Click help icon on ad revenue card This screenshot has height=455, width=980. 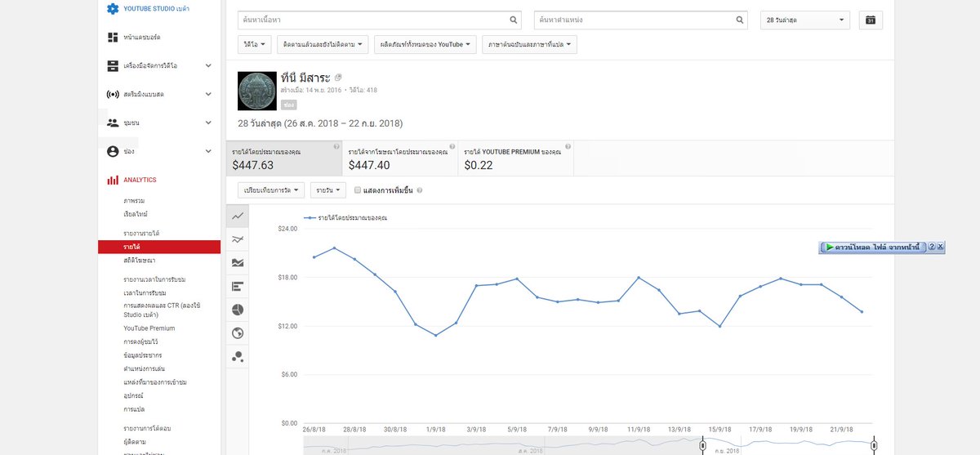tap(452, 146)
